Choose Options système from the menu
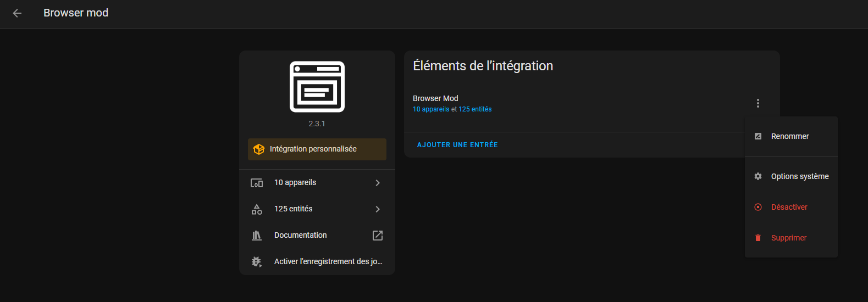 (x=791, y=176)
